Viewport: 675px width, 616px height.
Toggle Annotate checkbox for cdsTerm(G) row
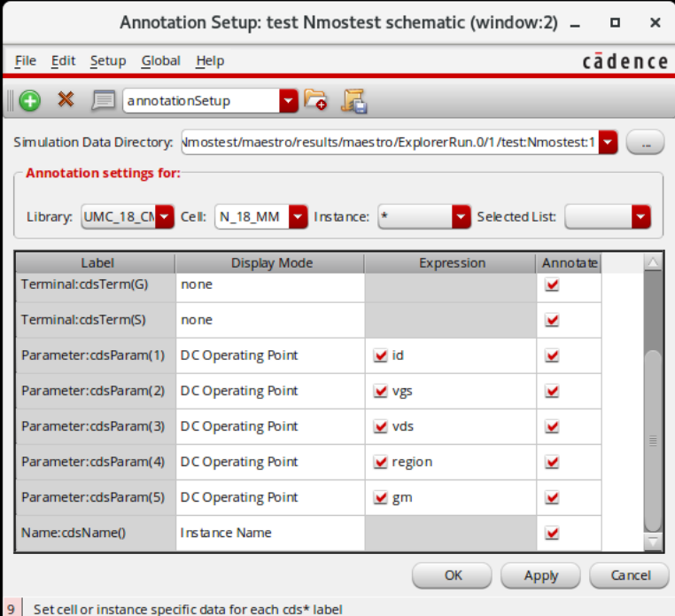click(x=552, y=285)
